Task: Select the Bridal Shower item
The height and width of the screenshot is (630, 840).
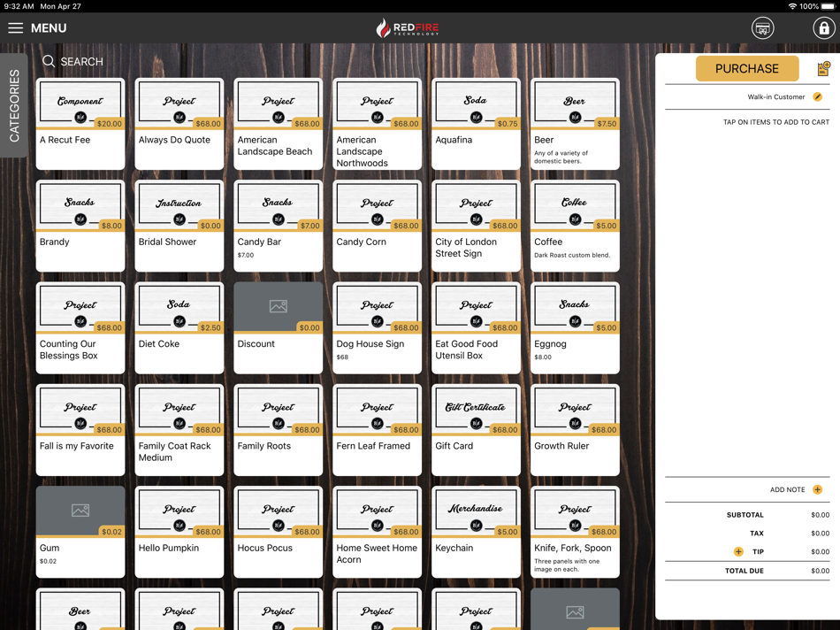Action: (179, 226)
